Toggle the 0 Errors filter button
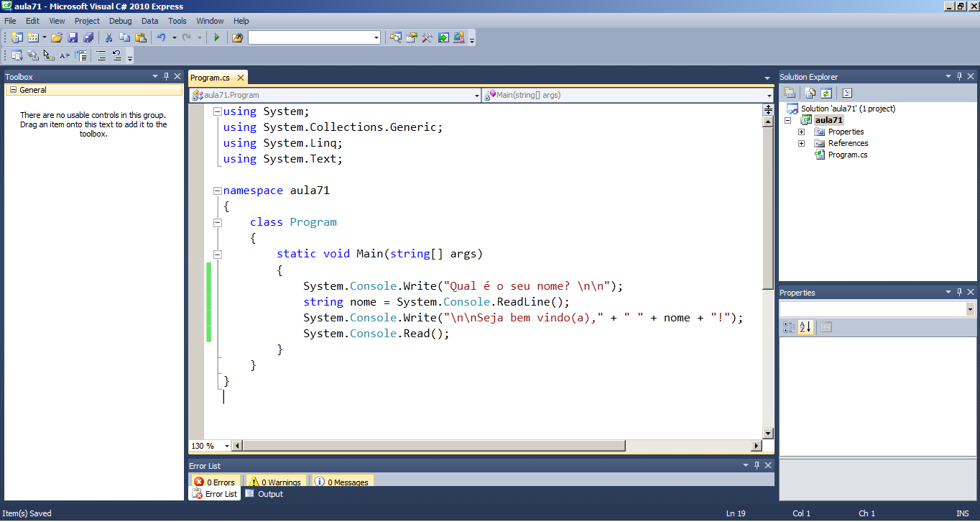This screenshot has height=522, width=980. (x=215, y=482)
